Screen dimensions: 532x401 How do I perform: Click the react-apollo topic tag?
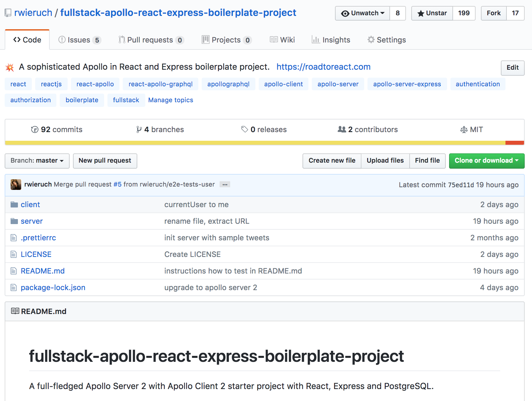pos(95,84)
